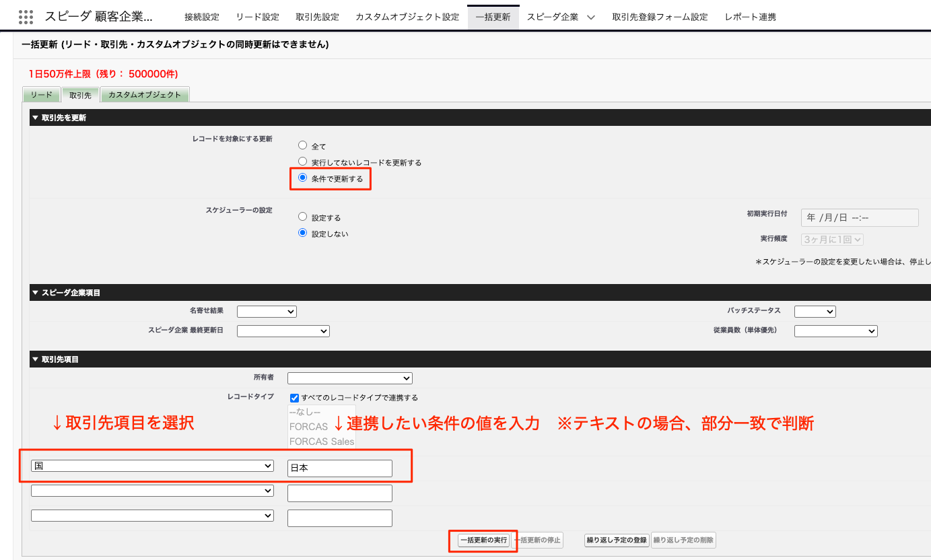Click the 一括更新の実行 button
931x560 pixels.
click(483, 540)
